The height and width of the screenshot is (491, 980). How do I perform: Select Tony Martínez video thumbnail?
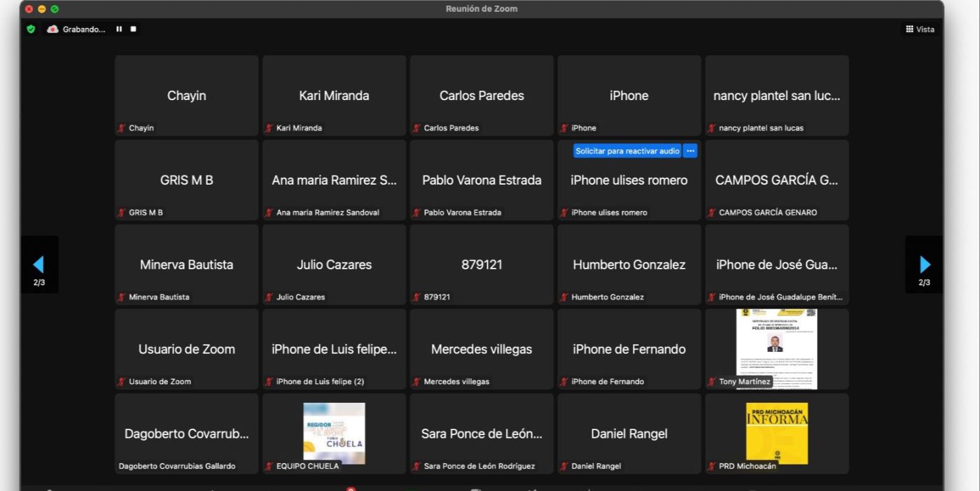coord(776,348)
